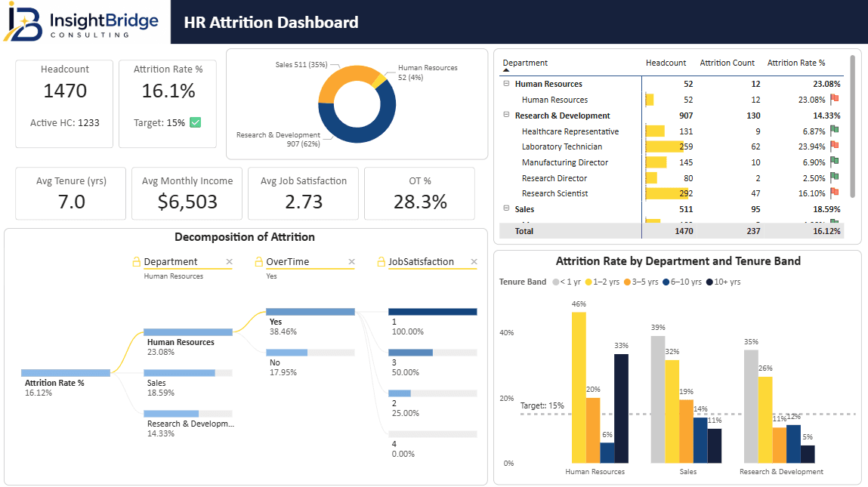
Task: Select JobSatisfaction 3 node at 50.00%
Action: tap(432, 353)
